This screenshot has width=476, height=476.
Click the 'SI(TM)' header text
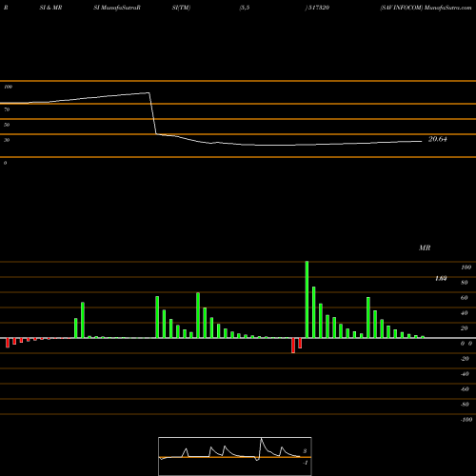(181, 8)
